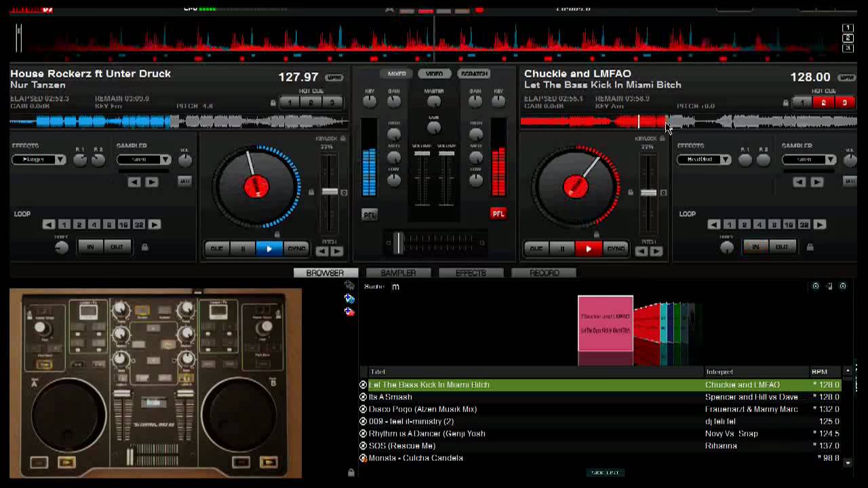This screenshot has height=488, width=868.
Task: Nudge right deck pitch up arrow
Action: (x=656, y=251)
